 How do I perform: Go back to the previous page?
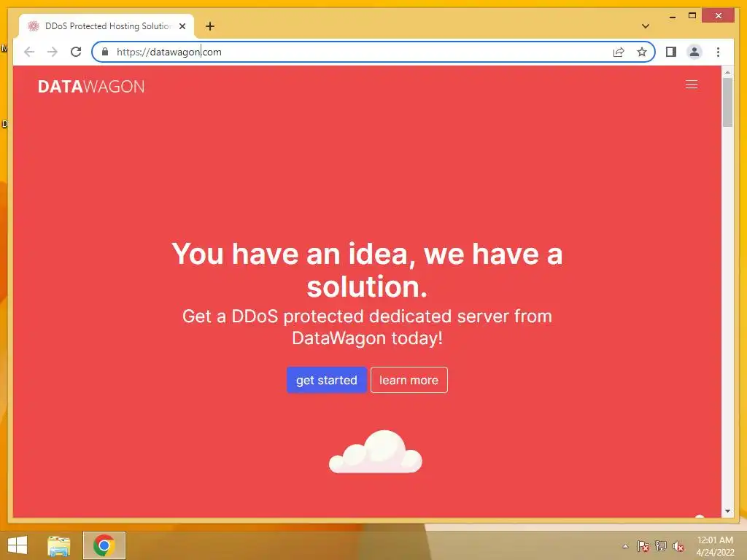click(x=29, y=52)
